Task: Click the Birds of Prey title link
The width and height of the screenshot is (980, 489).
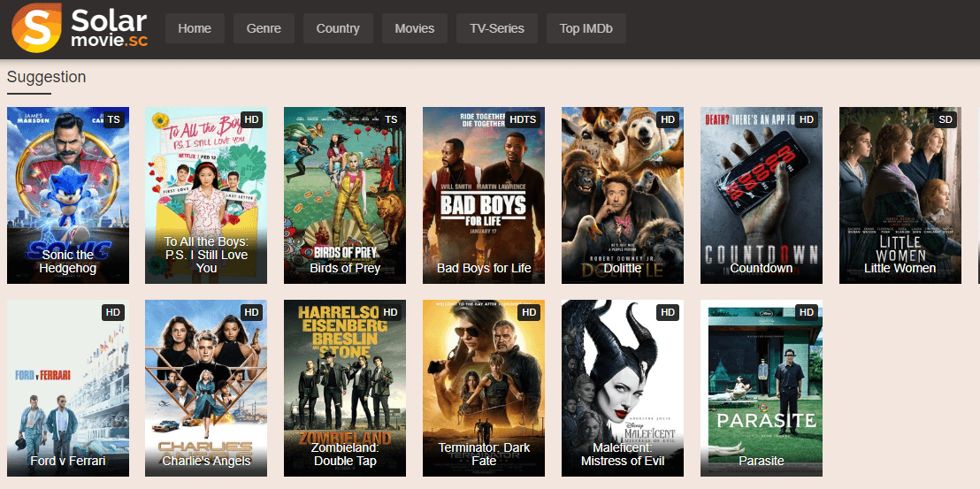Action: point(345,268)
